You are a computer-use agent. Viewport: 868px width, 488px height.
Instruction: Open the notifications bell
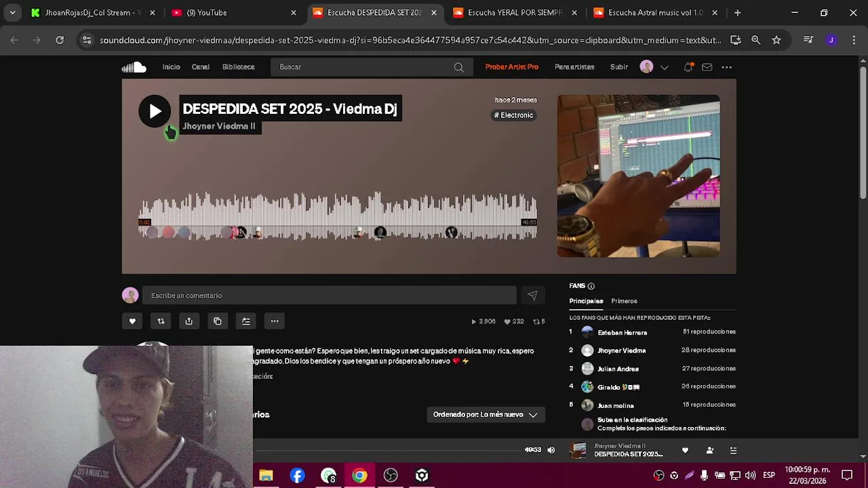click(x=688, y=67)
